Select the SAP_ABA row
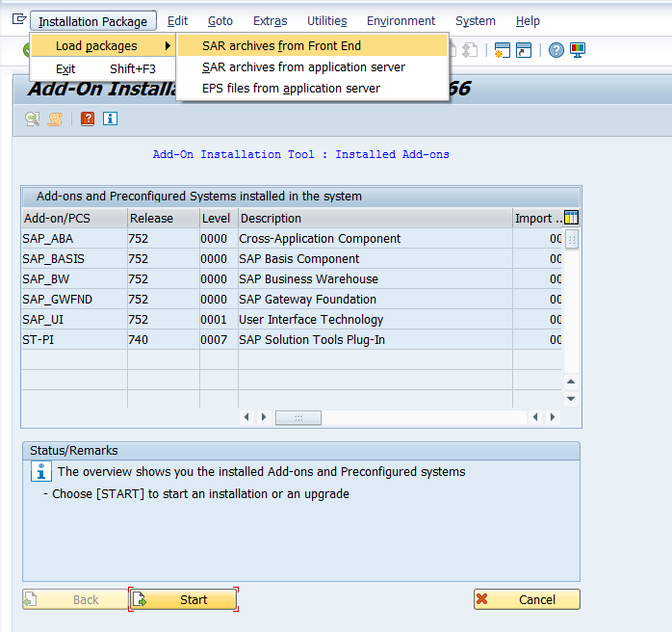 pyautogui.click(x=292, y=238)
